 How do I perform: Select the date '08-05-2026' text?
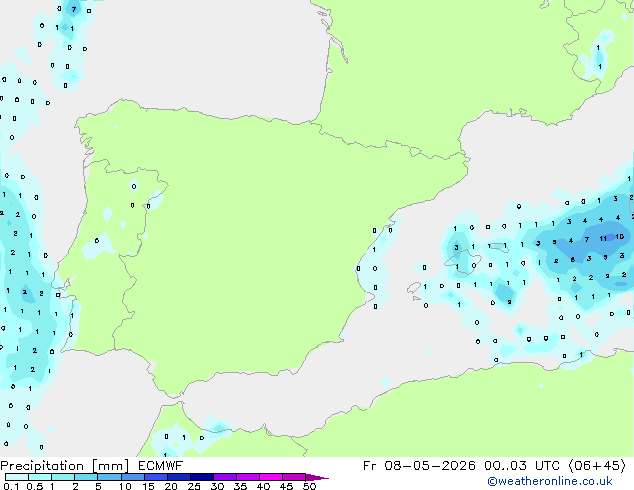click(430, 466)
